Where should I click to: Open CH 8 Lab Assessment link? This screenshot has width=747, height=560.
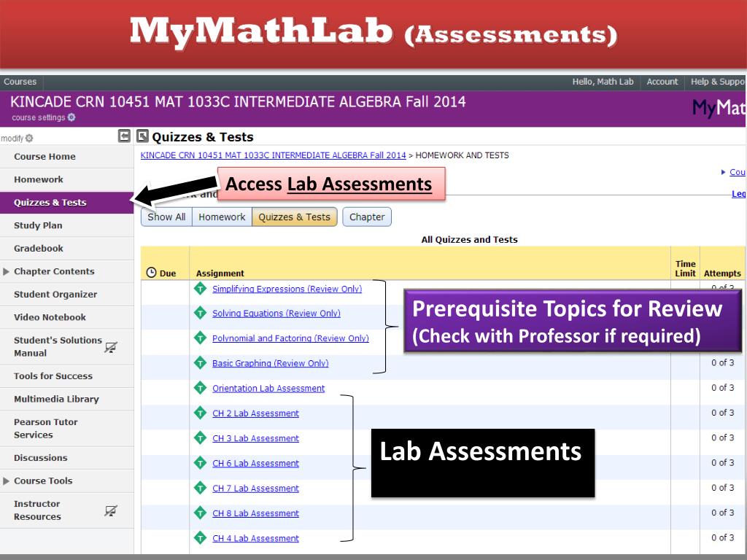coord(255,513)
